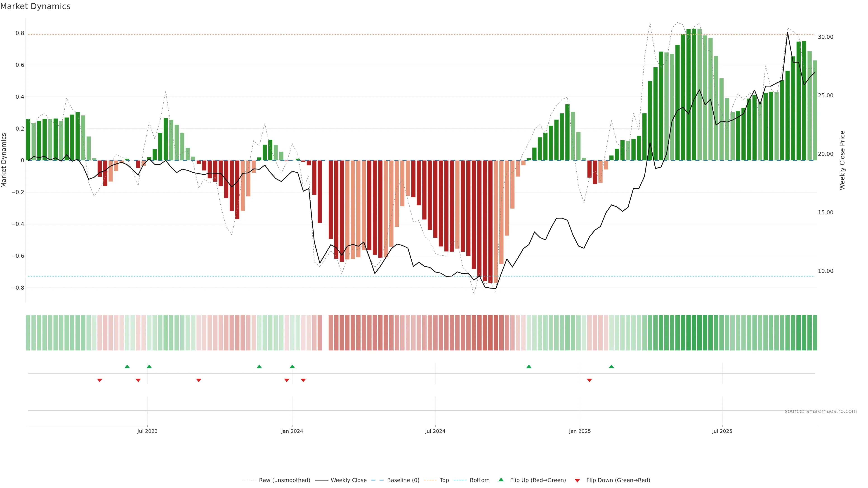The height and width of the screenshot is (488, 868).
Task: Click the Market Dynamics chart title
Action: click(x=35, y=6)
